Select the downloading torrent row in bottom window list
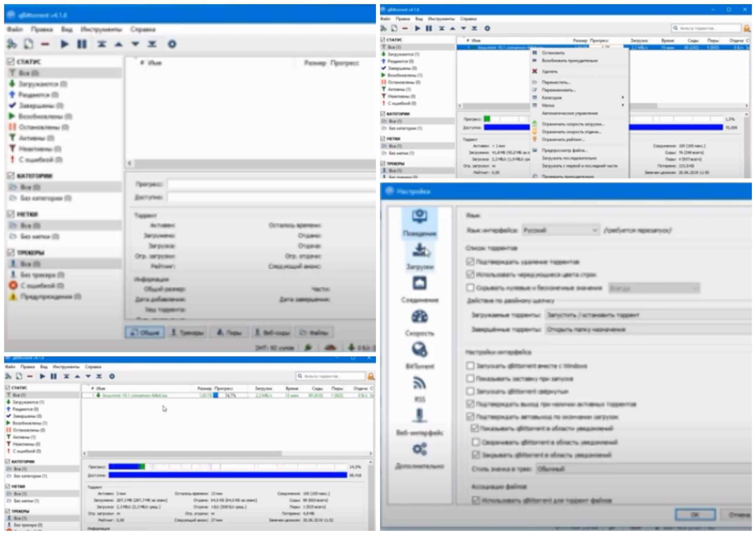 (228, 395)
